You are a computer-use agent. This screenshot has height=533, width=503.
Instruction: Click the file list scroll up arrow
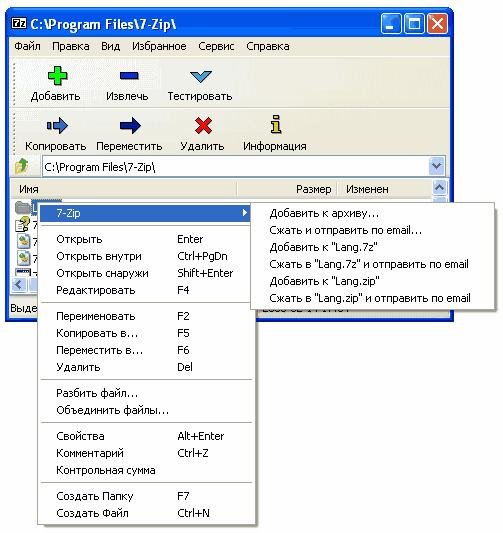tap(439, 187)
